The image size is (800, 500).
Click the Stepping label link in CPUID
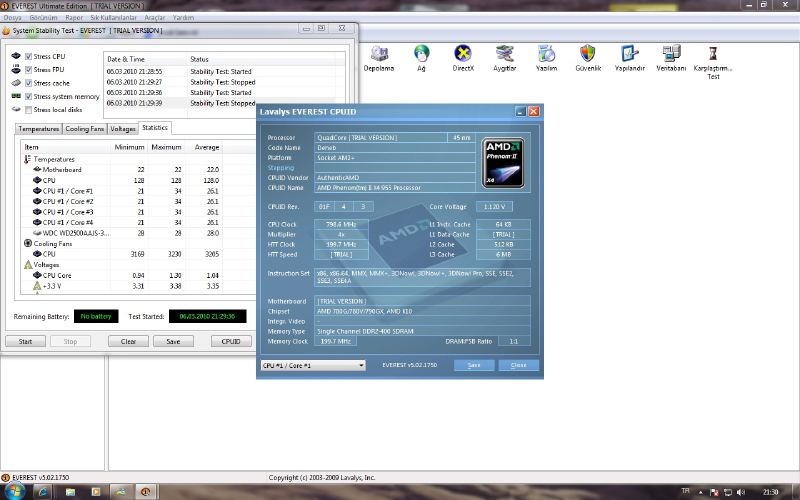[x=281, y=168]
